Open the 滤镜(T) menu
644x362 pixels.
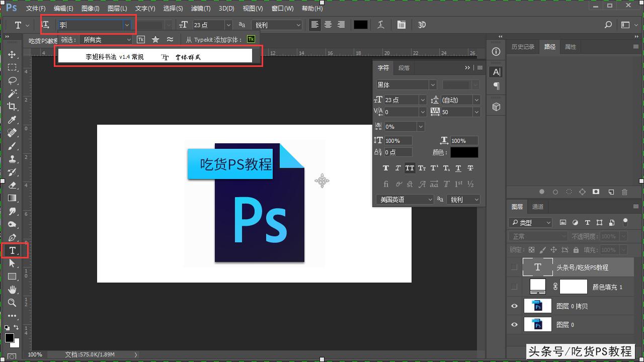(x=201, y=9)
